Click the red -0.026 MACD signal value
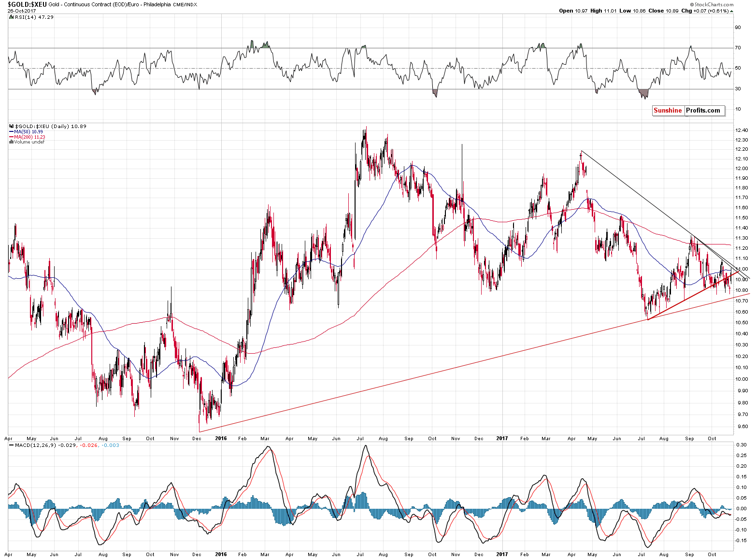This screenshot has height=559, width=756. 88,445
